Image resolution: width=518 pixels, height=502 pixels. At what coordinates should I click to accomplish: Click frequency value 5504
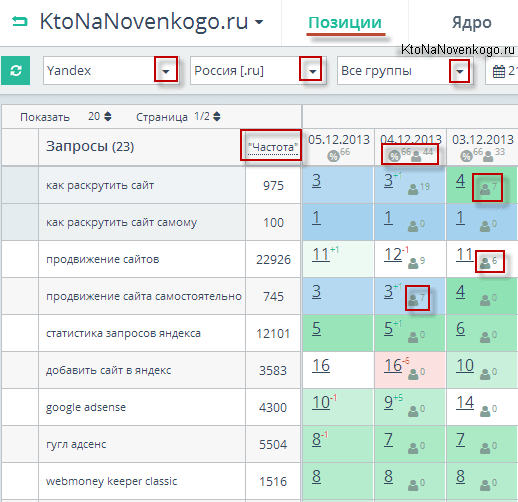click(273, 445)
